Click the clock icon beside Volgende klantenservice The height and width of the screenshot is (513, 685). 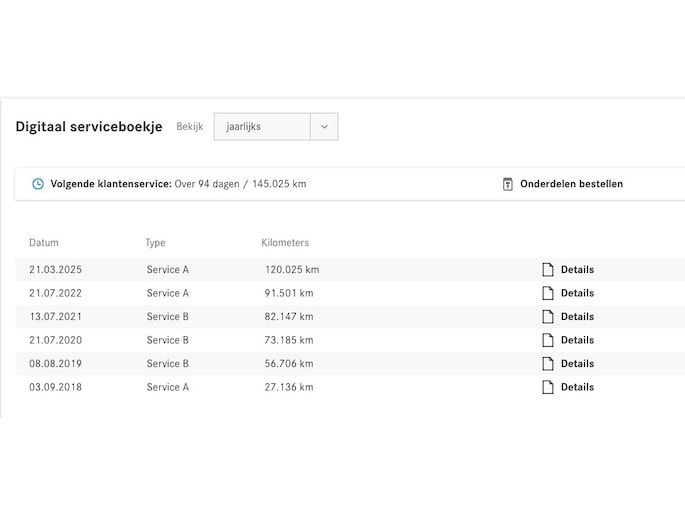point(38,184)
